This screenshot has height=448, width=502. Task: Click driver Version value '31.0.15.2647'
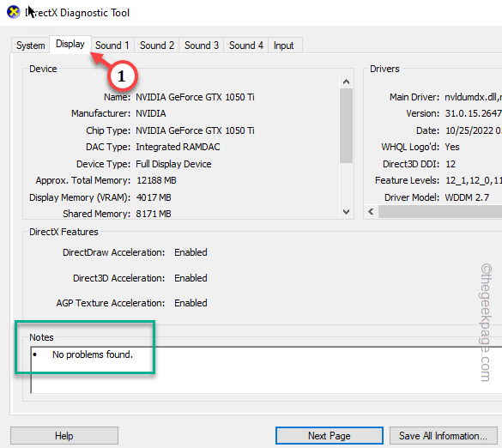point(473,113)
